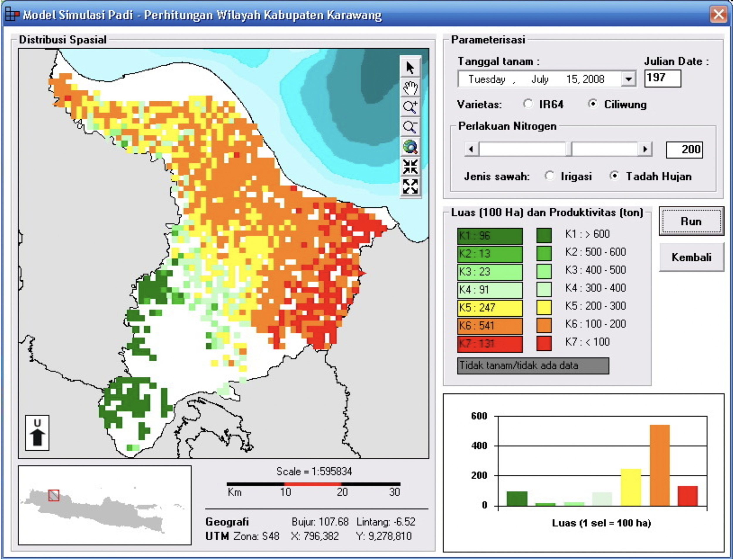This screenshot has height=560, width=733.
Task: Click nitrogen slider left arrow
Action: pyautogui.click(x=471, y=149)
